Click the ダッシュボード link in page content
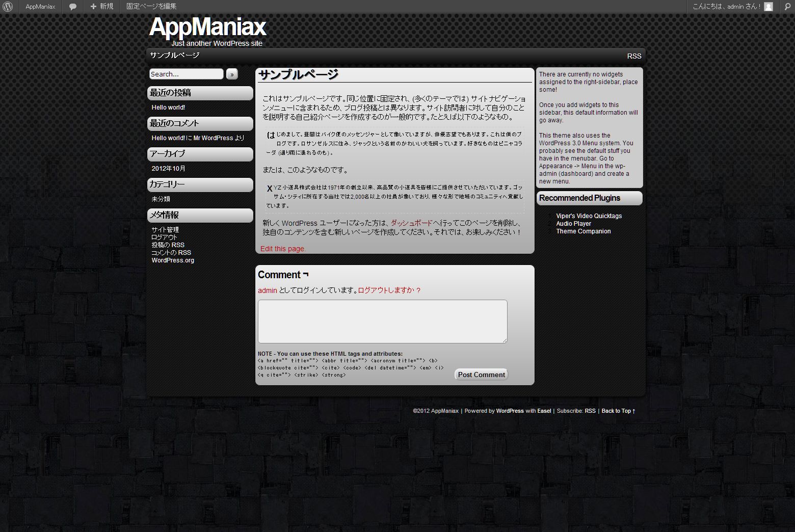The image size is (795, 532). point(411,223)
